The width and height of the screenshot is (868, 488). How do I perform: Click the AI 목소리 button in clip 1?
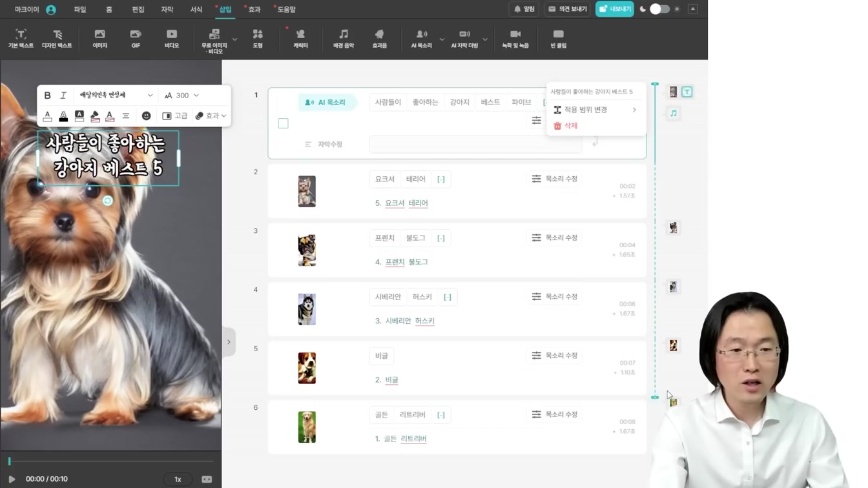point(327,103)
